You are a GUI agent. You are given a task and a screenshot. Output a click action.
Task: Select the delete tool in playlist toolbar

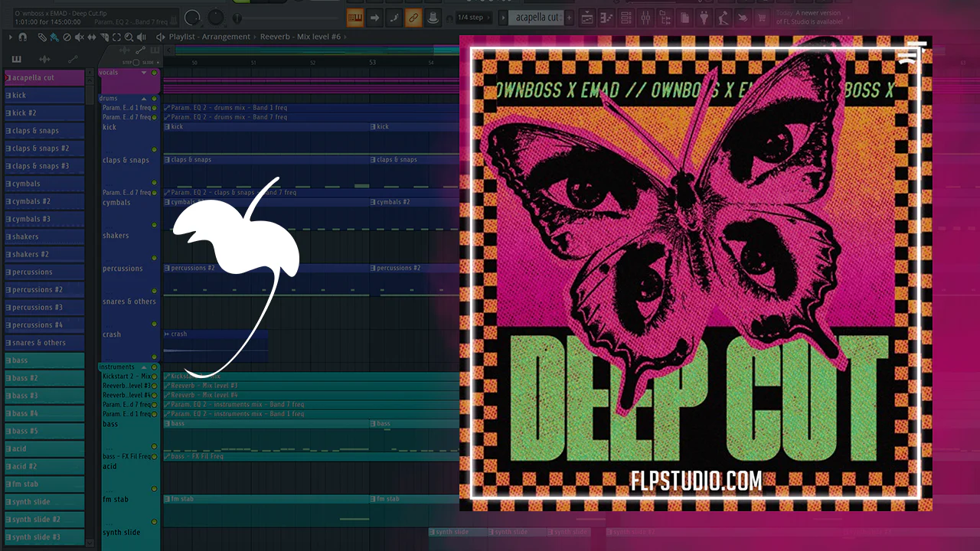67,37
